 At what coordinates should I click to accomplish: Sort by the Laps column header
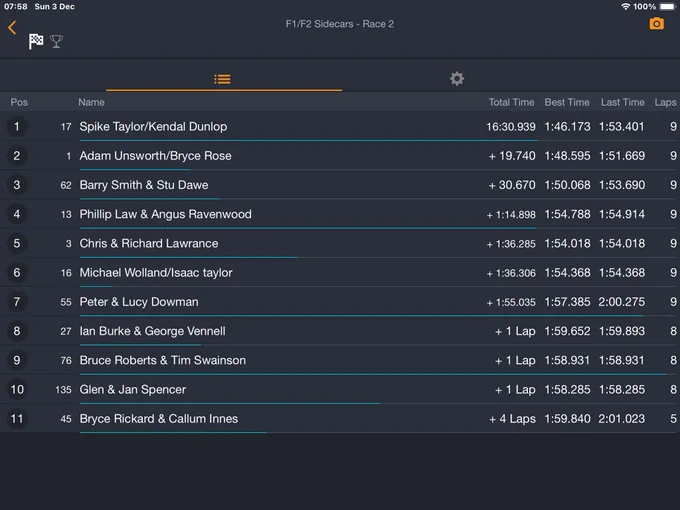pyautogui.click(x=665, y=102)
